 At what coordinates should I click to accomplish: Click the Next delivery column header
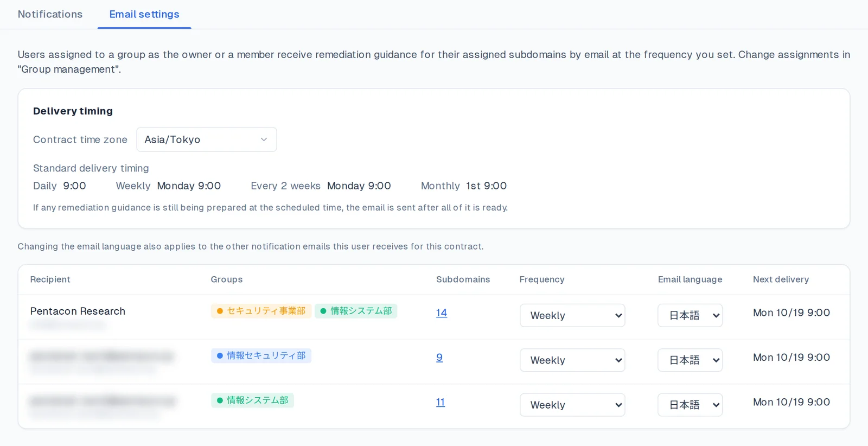[781, 279]
